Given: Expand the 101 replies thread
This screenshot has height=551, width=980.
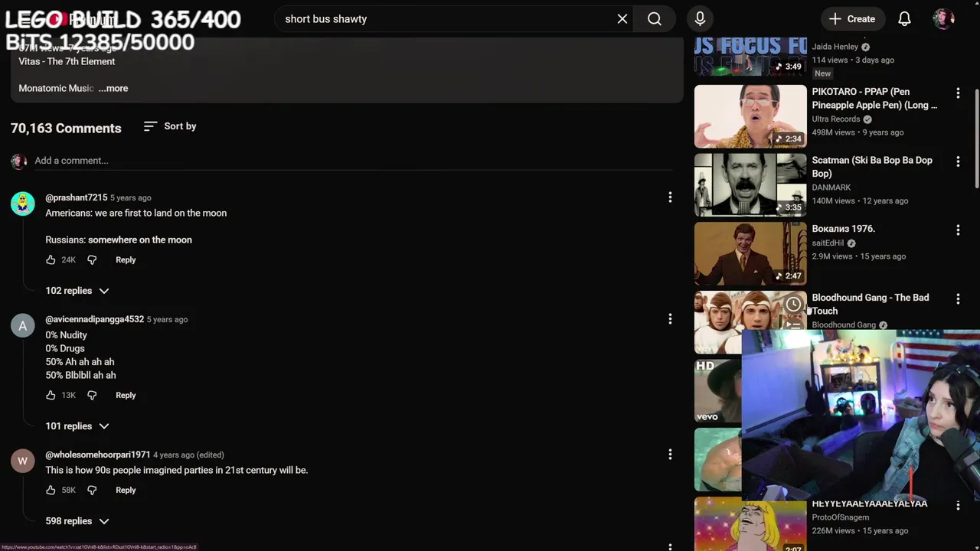Looking at the screenshot, I should click(x=77, y=426).
